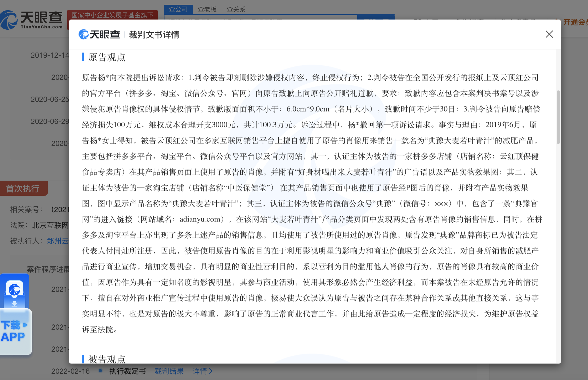This screenshot has width=588, height=380.
Task: Click the 原告观点 section heading
Action: (107, 57)
